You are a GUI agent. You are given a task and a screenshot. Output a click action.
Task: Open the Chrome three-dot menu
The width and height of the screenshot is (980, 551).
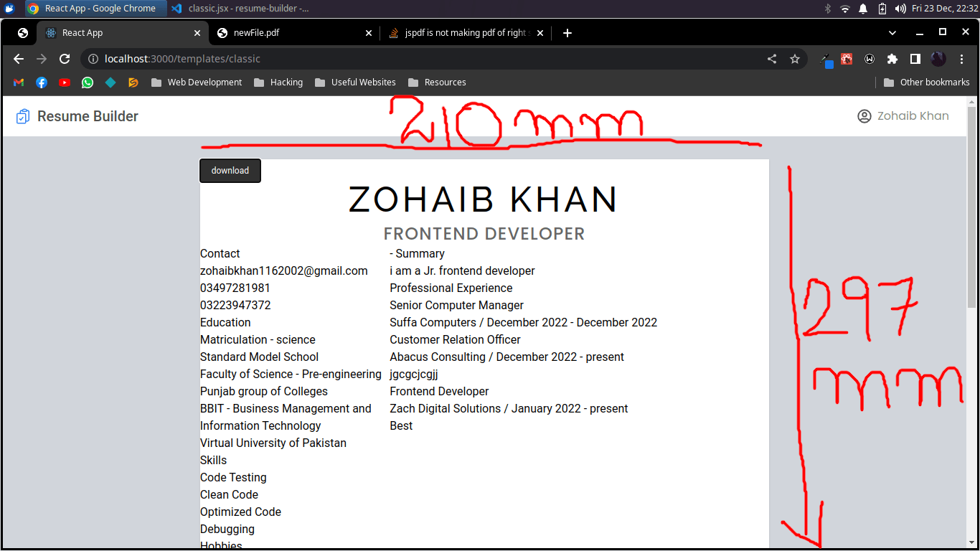[961, 59]
